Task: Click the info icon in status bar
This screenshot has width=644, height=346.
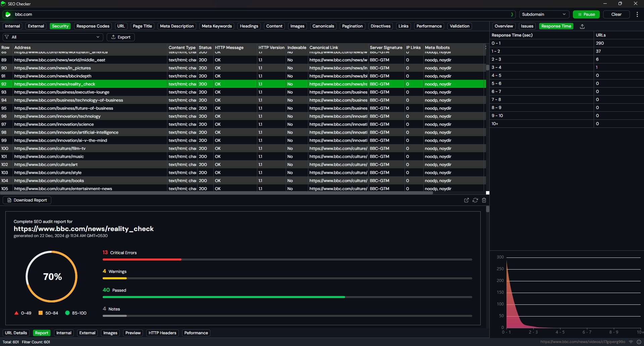Action: point(639,342)
